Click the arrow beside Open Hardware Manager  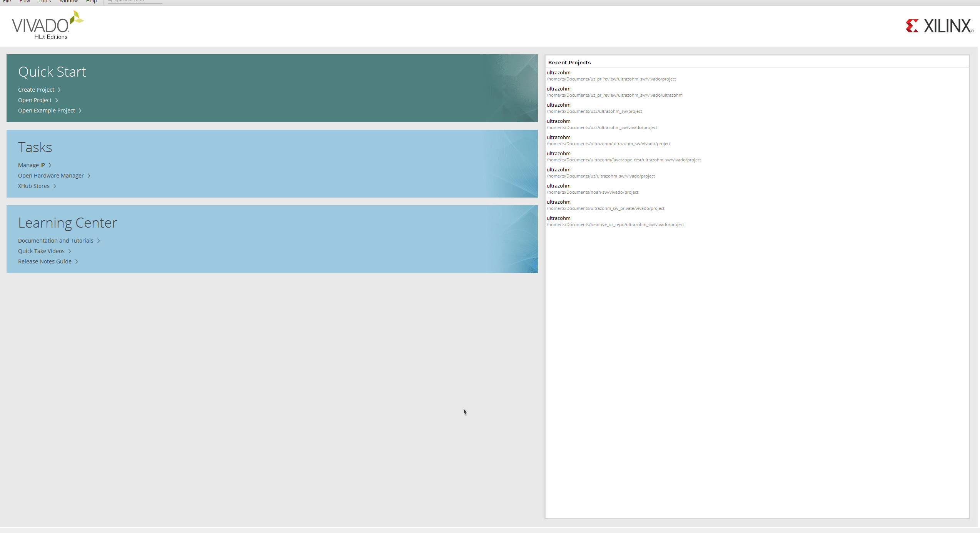click(x=89, y=175)
